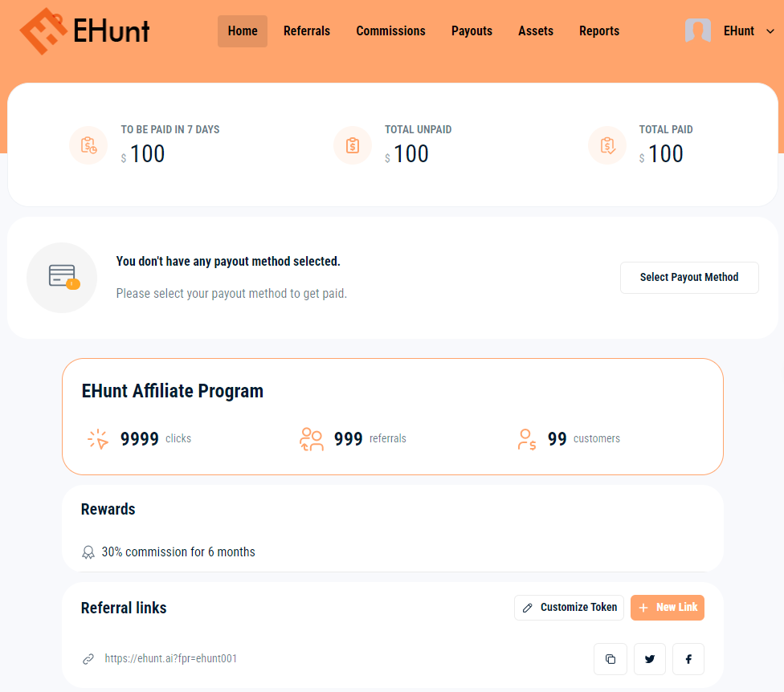Click the rewards badge icon

[88, 552]
